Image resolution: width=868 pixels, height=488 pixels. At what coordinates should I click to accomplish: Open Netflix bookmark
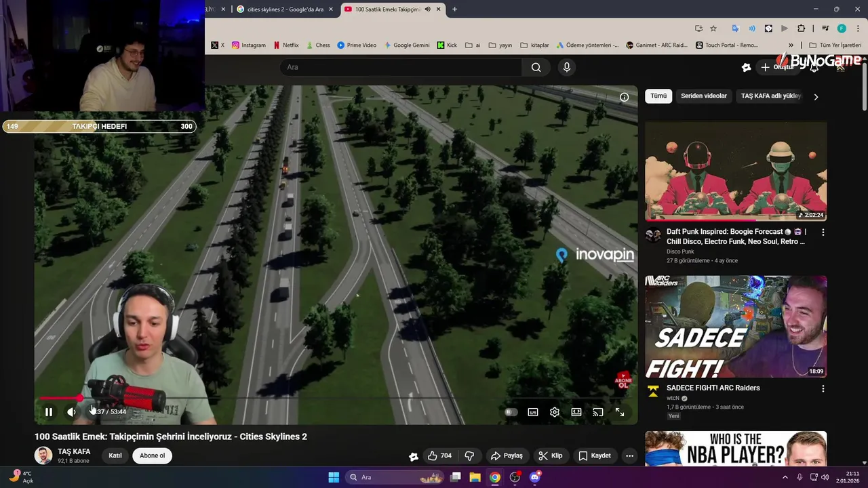point(286,45)
